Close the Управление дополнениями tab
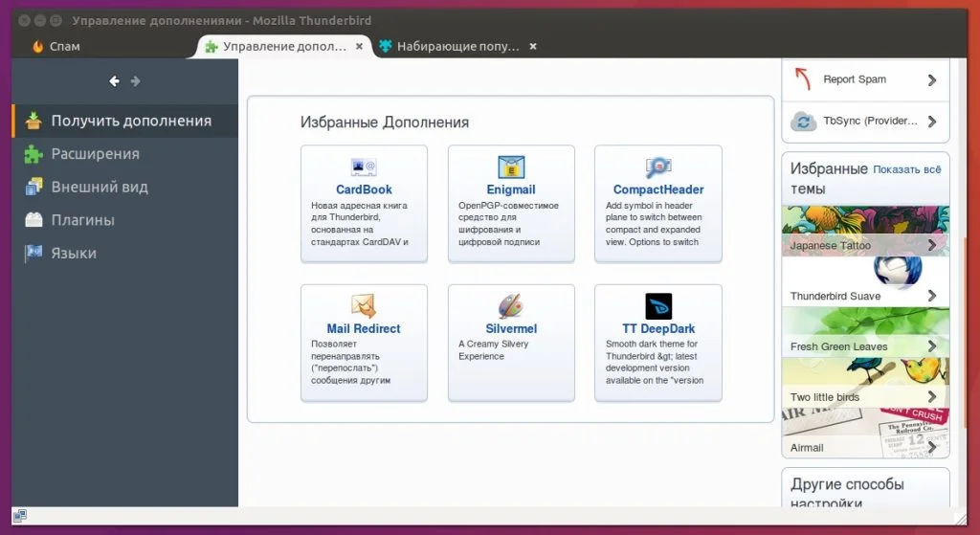The width and height of the screenshot is (980, 535). [x=360, y=46]
